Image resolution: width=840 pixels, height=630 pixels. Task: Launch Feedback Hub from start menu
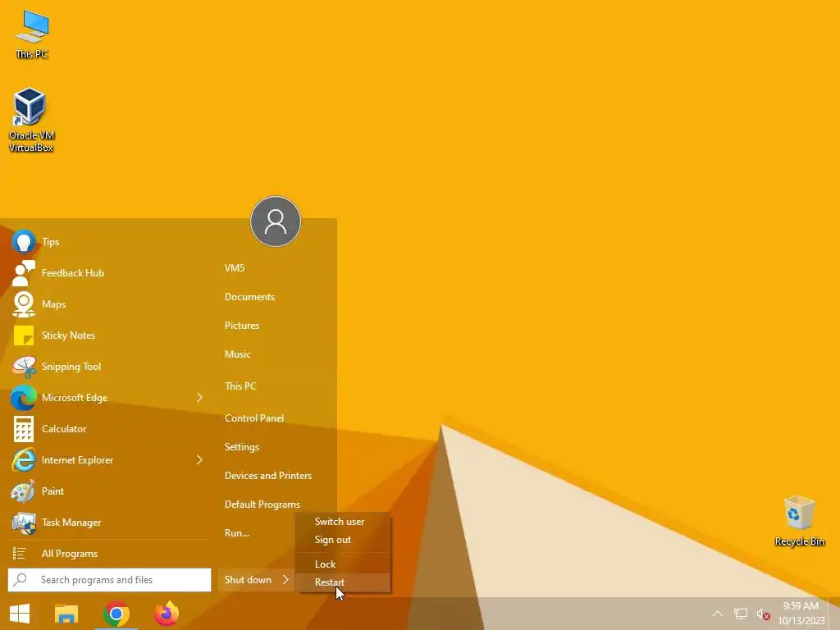tap(24, 273)
